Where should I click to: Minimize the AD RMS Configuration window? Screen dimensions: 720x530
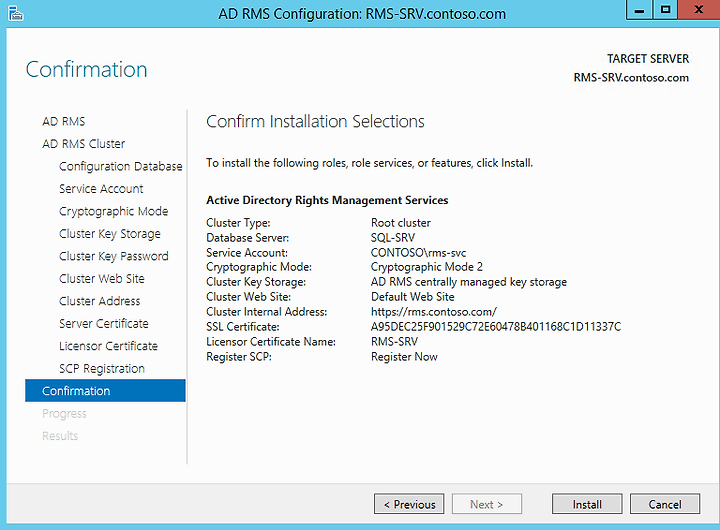639,10
